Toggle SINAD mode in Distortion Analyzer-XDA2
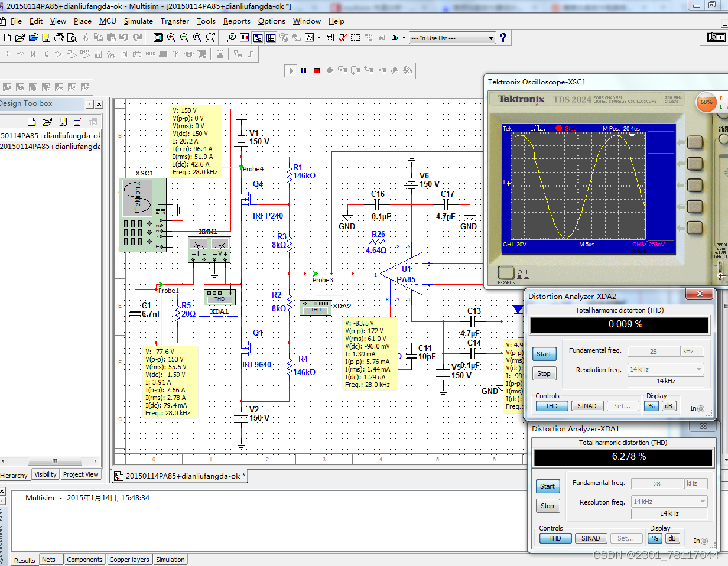This screenshot has height=566, width=728. (x=587, y=406)
